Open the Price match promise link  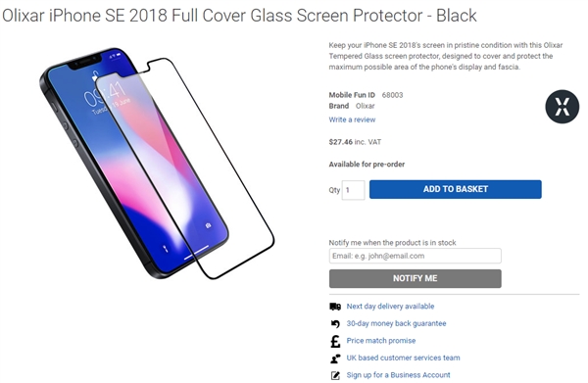(380, 341)
